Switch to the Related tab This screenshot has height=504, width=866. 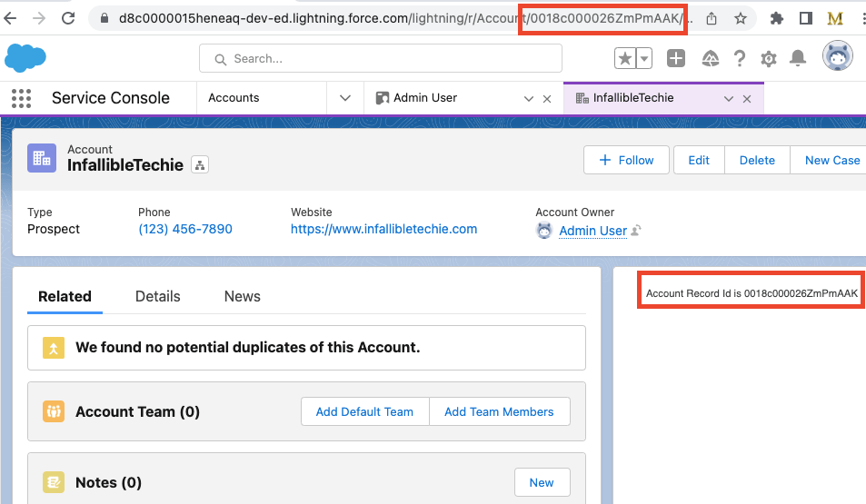click(x=65, y=296)
